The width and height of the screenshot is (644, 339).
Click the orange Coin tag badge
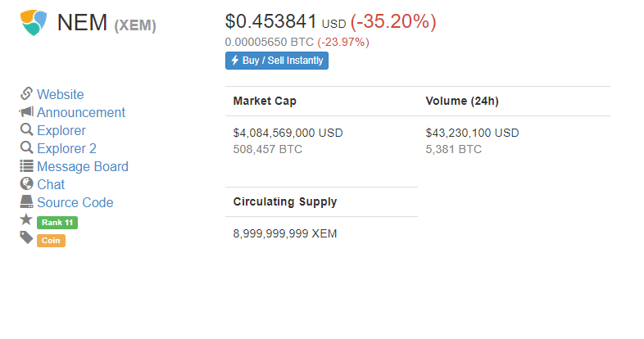tap(51, 241)
